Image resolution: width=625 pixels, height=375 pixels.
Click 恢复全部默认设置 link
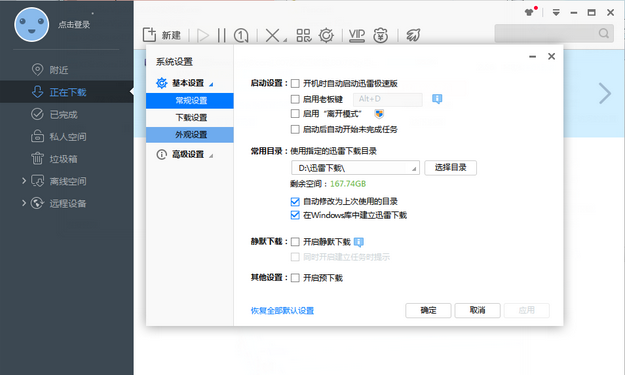pyautogui.click(x=282, y=310)
